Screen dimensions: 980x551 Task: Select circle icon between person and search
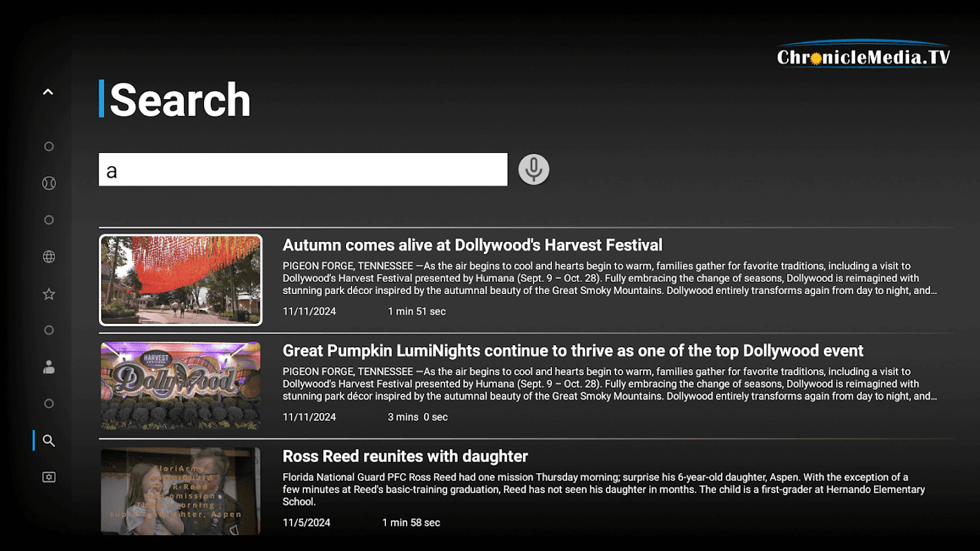49,404
